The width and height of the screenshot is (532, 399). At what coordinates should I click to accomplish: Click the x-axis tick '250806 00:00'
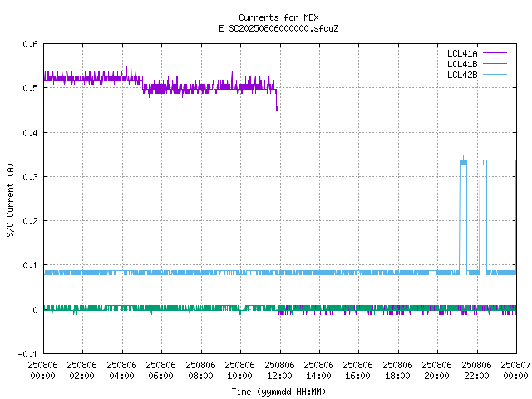[x=42, y=371]
